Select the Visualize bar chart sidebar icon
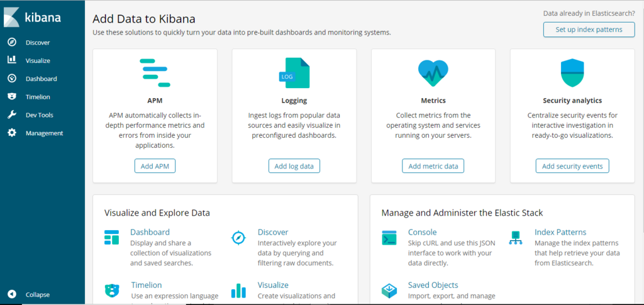The height and width of the screenshot is (305, 644). pyautogui.click(x=12, y=60)
